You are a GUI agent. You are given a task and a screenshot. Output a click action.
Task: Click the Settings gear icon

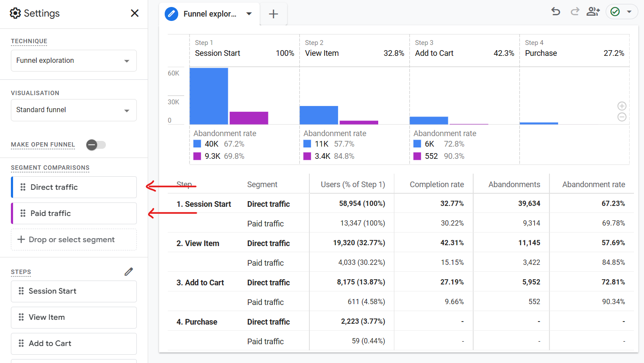pos(15,13)
